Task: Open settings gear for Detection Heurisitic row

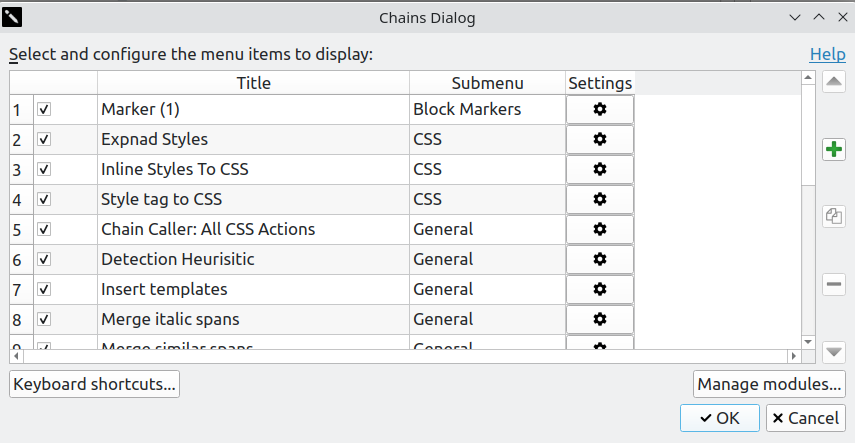Action: (600, 259)
